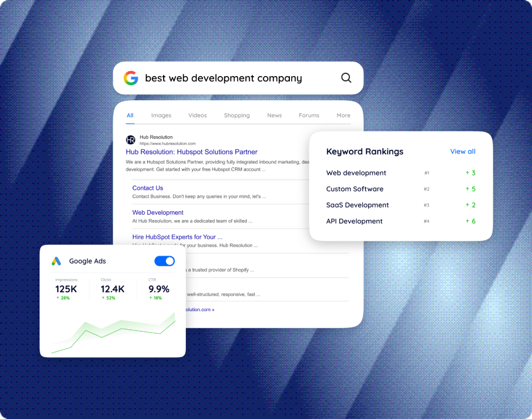The width and height of the screenshot is (532, 419).
Task: Toggle the Google Ads switch off
Action: click(x=165, y=261)
